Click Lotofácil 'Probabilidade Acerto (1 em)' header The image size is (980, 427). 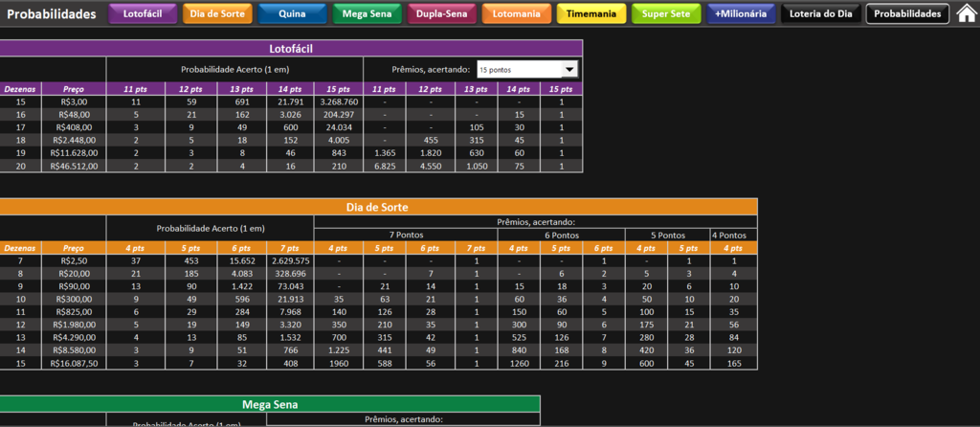[x=234, y=69]
